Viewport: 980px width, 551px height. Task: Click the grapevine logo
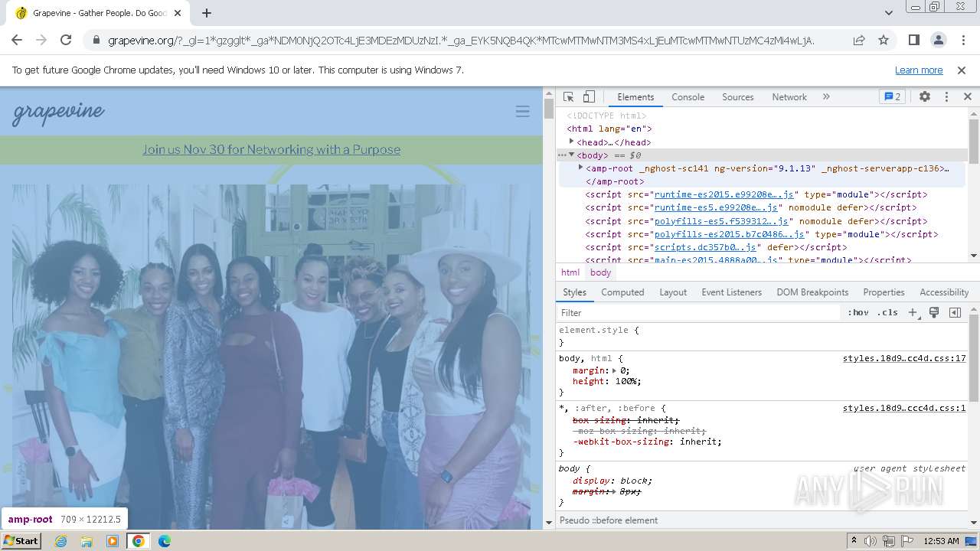[x=59, y=112]
